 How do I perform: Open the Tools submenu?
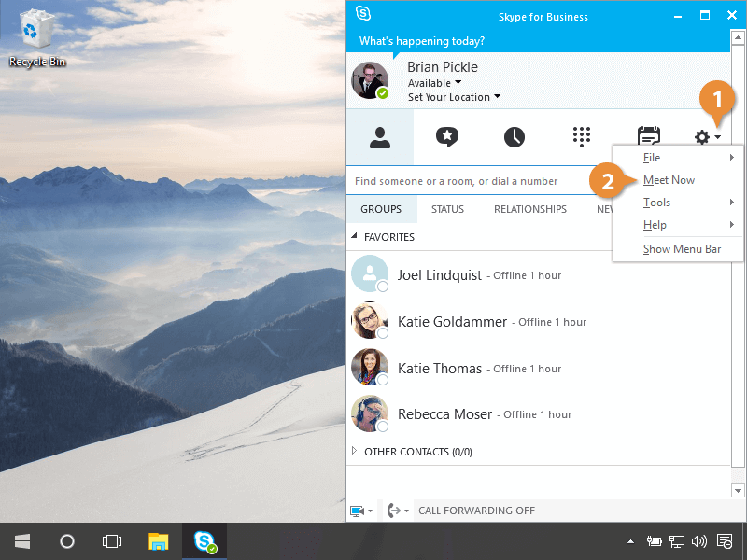657,203
